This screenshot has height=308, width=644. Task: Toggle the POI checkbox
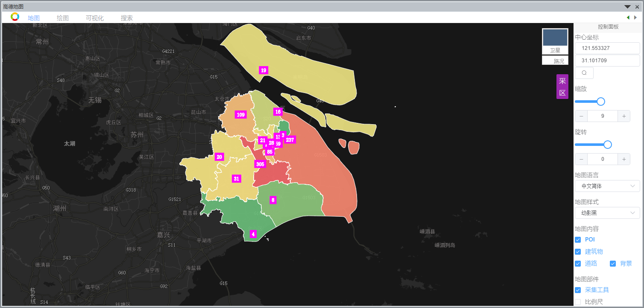pos(578,240)
